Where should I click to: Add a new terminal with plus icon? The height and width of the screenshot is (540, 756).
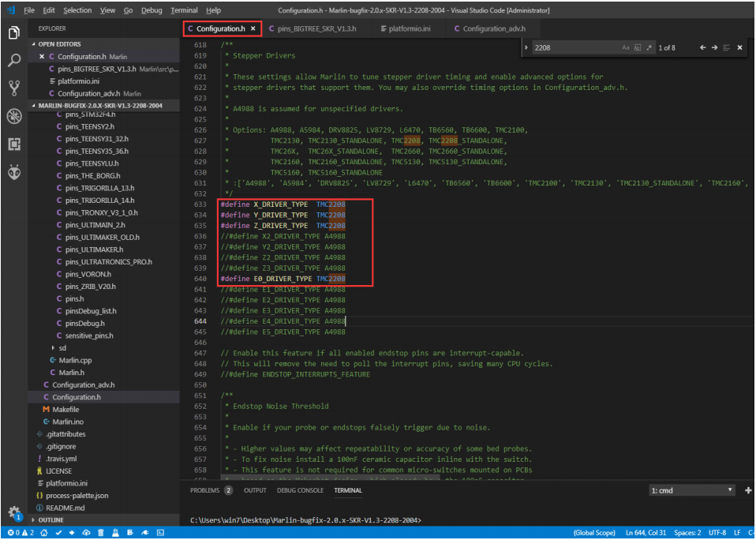(x=747, y=490)
